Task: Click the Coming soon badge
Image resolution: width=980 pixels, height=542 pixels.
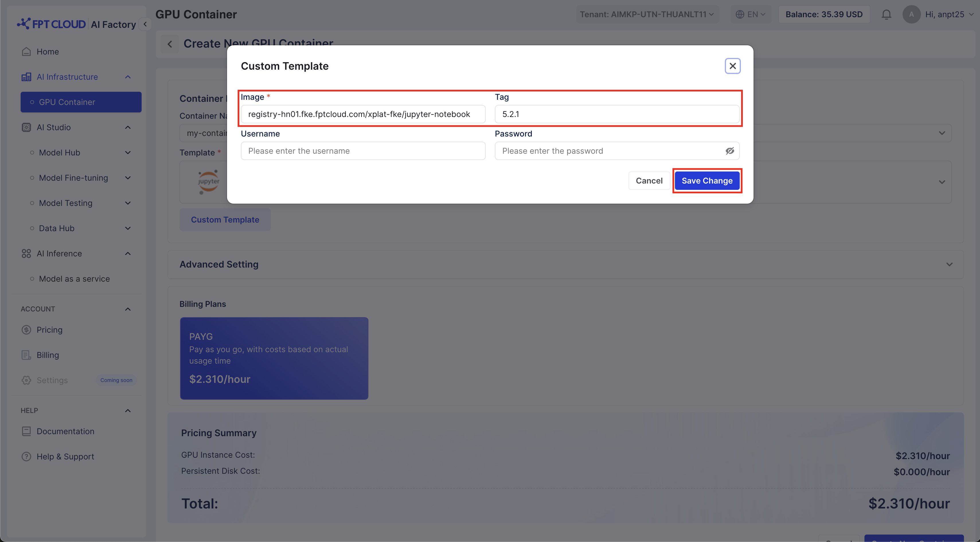Action: click(x=116, y=380)
